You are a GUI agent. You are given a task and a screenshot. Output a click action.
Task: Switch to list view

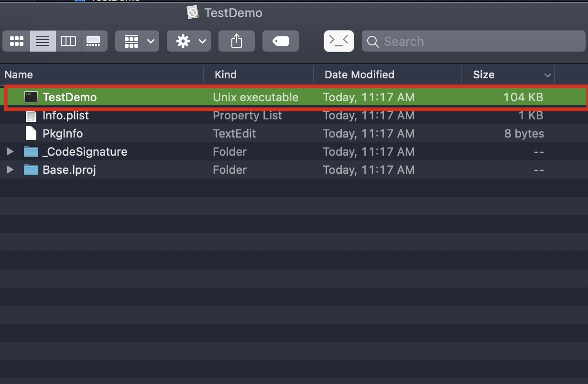click(x=43, y=41)
